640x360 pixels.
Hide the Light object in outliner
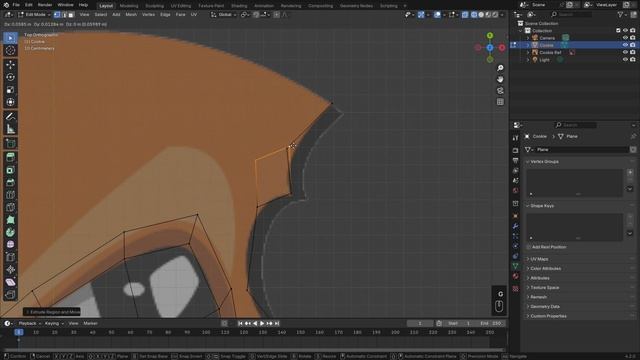pyautogui.click(x=625, y=60)
